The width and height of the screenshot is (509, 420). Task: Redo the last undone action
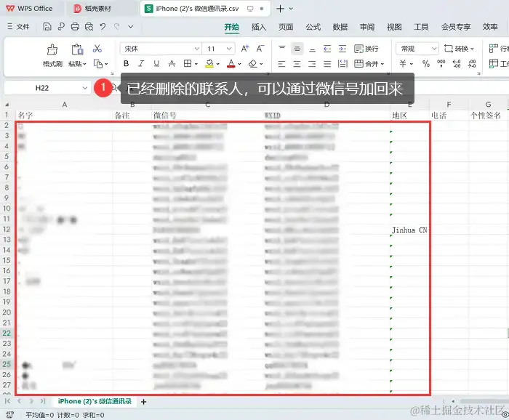point(116,27)
